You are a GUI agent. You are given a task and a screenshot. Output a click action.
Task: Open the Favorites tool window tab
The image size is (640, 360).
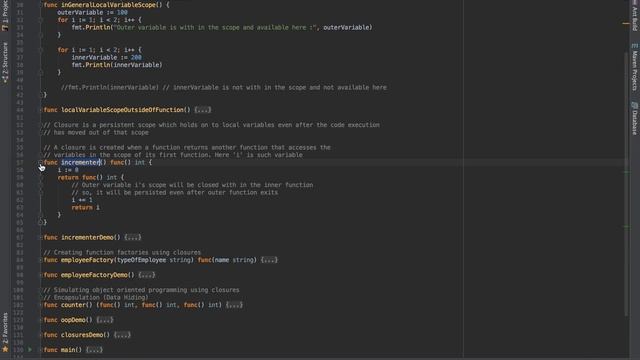coord(5,333)
